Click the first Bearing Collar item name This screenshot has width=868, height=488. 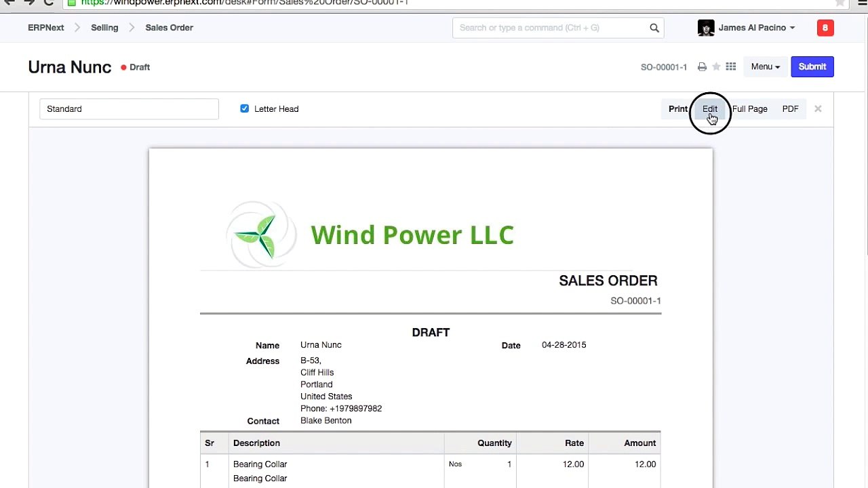click(x=260, y=464)
